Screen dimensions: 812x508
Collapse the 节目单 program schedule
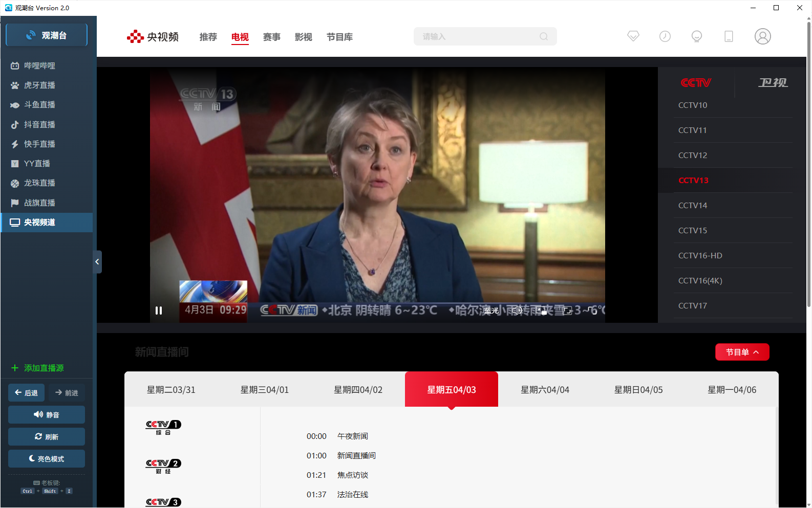[x=742, y=352]
